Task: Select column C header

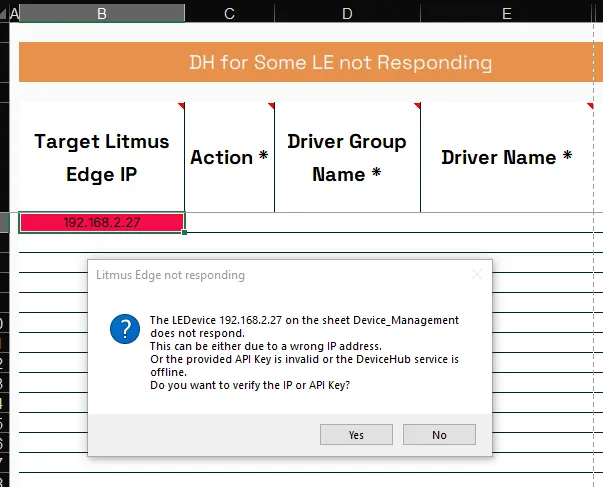Action: coord(230,13)
